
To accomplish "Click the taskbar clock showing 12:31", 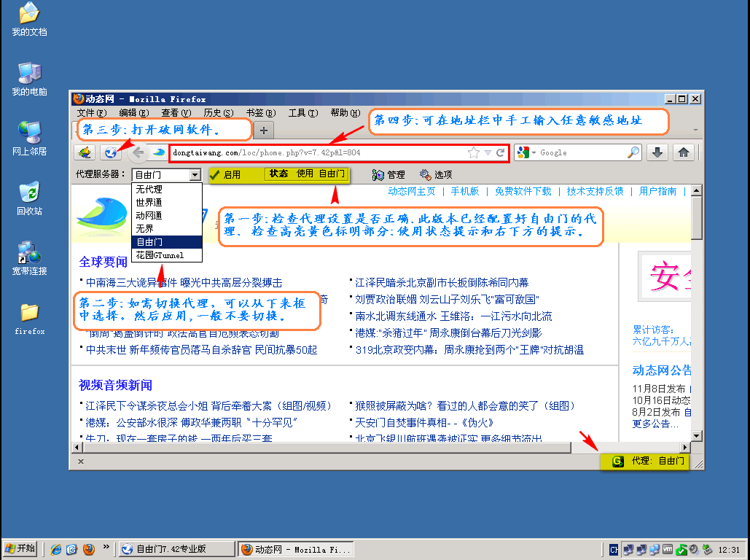I will pyautogui.click(x=729, y=550).
